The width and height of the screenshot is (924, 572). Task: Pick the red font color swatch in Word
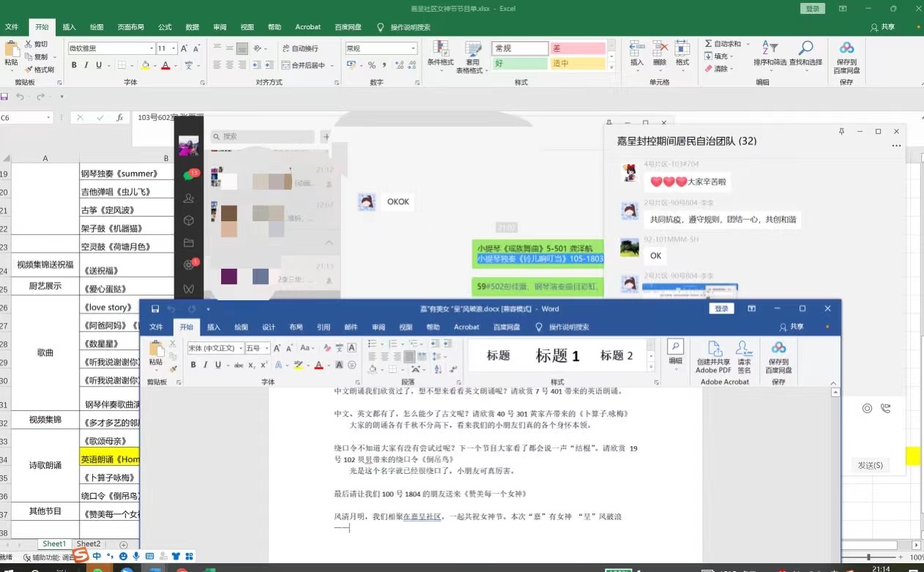tap(319, 366)
